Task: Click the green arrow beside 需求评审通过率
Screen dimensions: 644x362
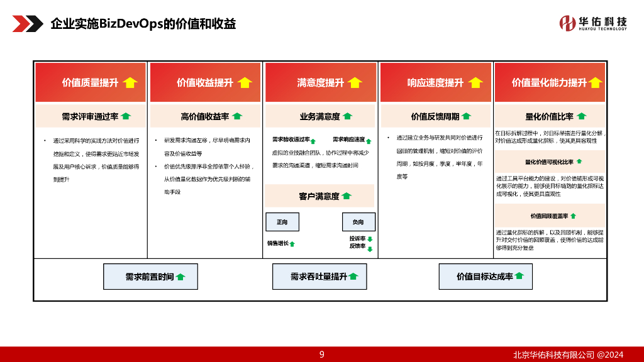Action: pos(126,116)
